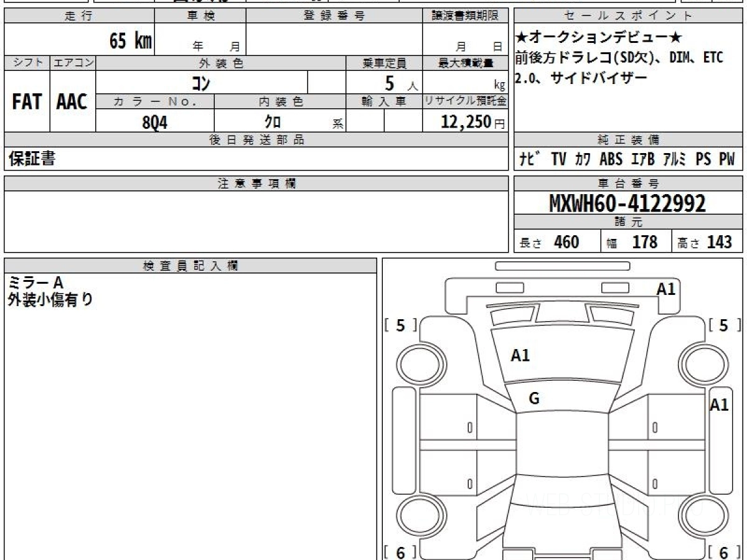Select the "最大積載量" header
The height and width of the screenshot is (560, 747).
[x=466, y=63]
